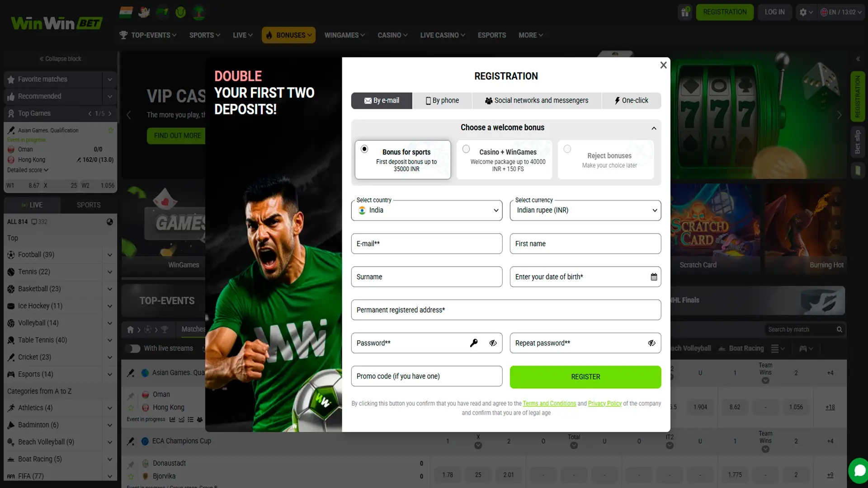The height and width of the screenshot is (488, 868).
Task: Click the Football sport icon in sidebar
Action: (x=11, y=255)
